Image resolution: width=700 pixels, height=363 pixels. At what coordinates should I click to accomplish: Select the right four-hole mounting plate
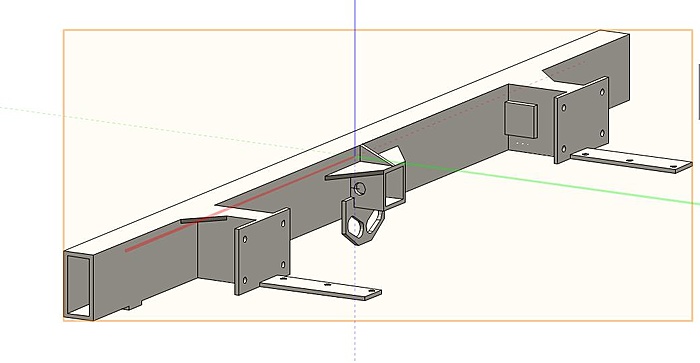coord(582,119)
